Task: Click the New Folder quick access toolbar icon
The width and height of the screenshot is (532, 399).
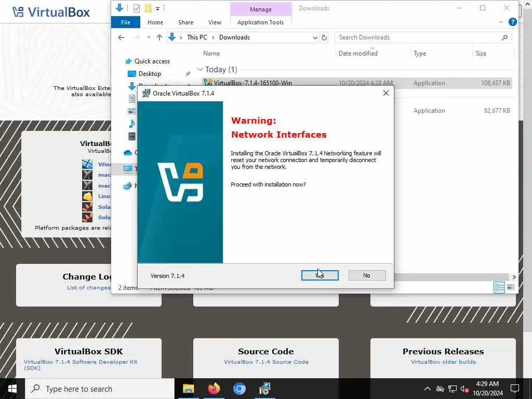Action: 148,8
